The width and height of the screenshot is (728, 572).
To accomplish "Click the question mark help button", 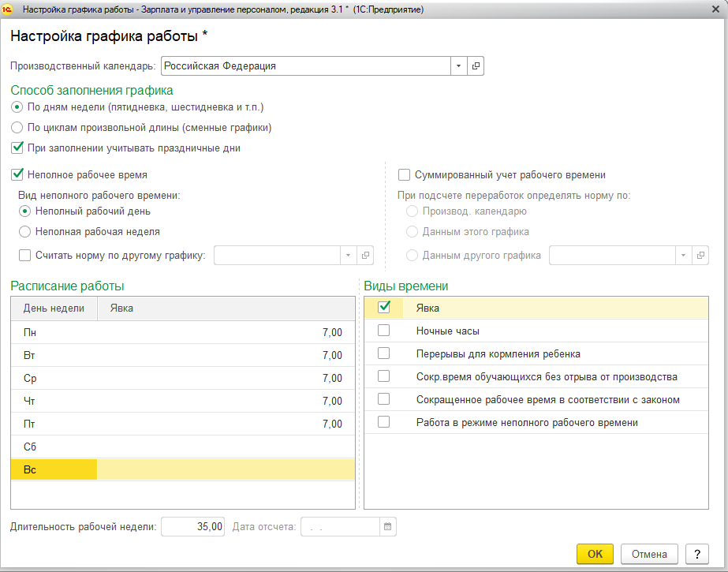I will [696, 554].
